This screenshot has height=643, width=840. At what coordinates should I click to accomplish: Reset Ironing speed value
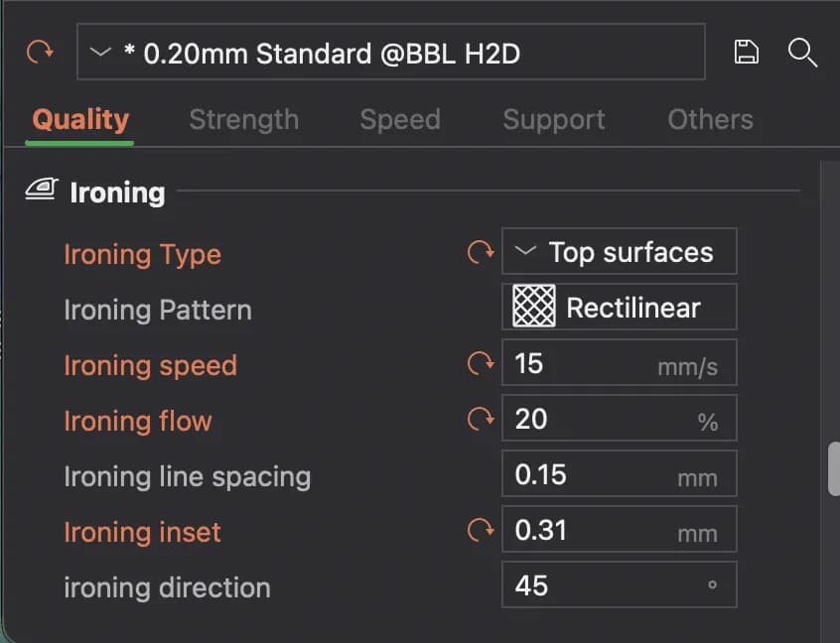tap(480, 363)
